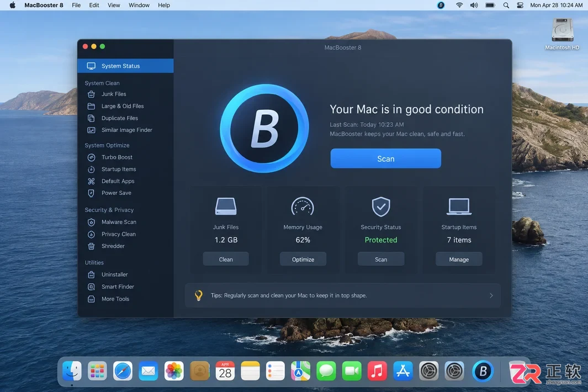Screen dimensions: 588x392
Task: Click the Tips lightbulb icon
Action: pyautogui.click(x=199, y=295)
